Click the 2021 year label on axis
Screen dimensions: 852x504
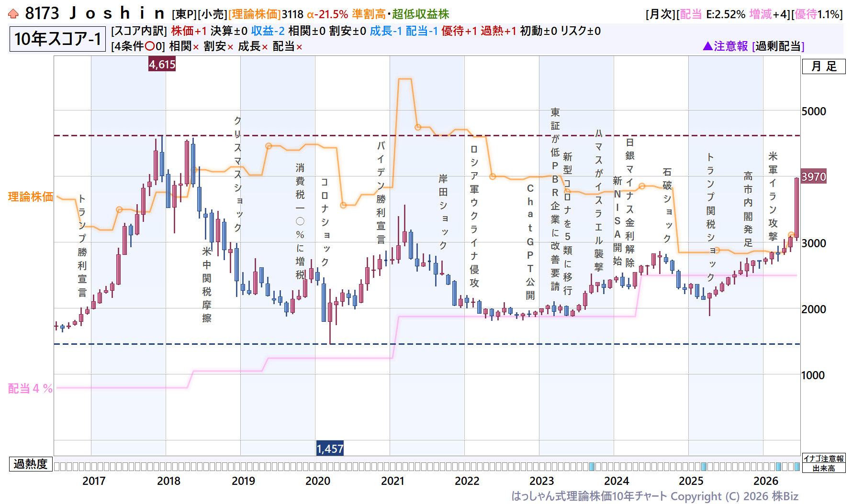pyautogui.click(x=392, y=481)
